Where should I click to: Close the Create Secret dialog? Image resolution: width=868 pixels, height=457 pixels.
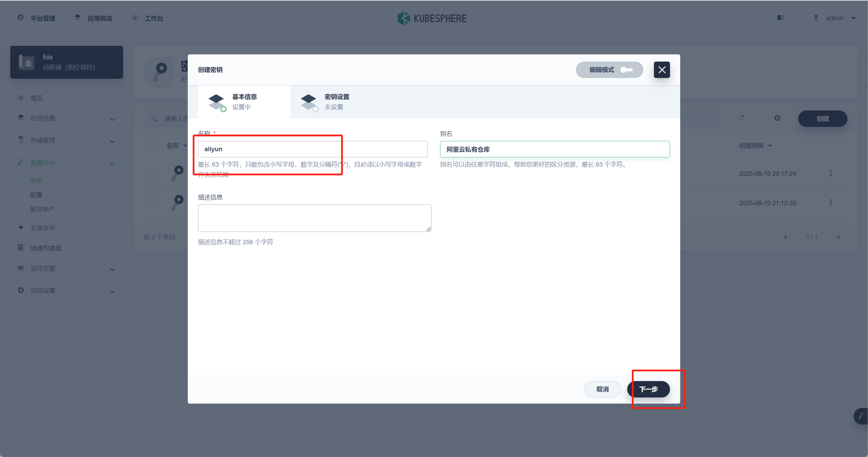coord(662,70)
